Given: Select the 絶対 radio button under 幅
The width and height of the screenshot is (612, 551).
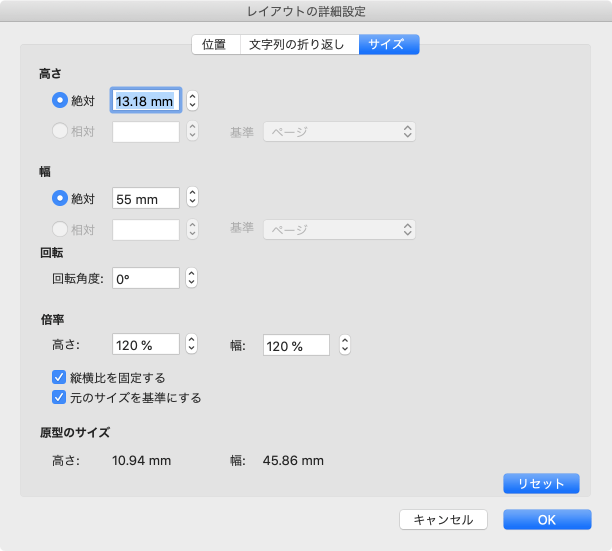Looking at the screenshot, I should click(59, 198).
